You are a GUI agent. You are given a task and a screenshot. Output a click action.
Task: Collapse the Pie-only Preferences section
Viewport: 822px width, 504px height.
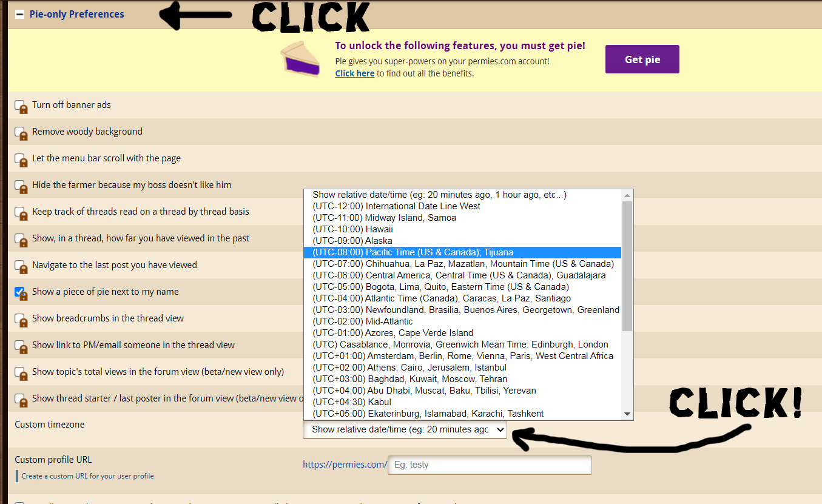point(19,15)
